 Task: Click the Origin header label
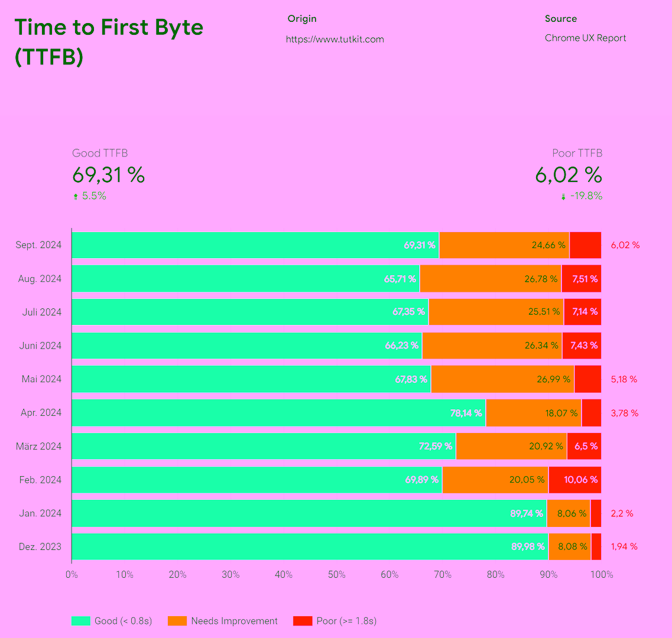point(301,18)
